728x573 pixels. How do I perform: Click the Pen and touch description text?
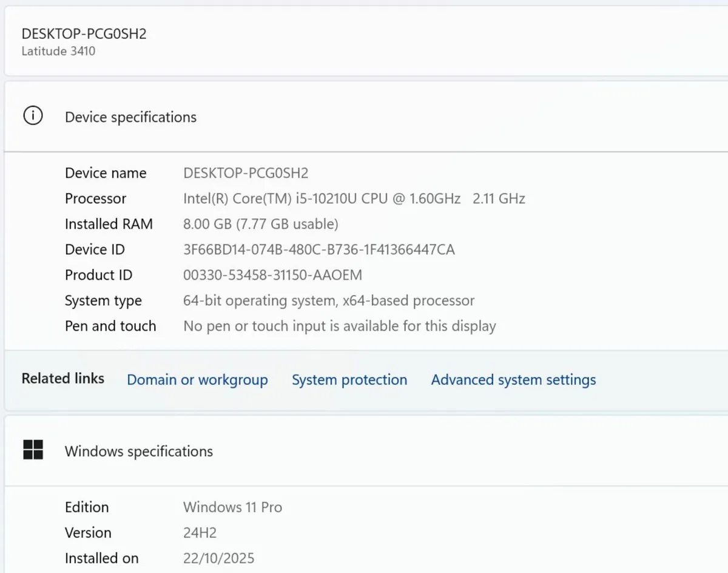coord(339,326)
